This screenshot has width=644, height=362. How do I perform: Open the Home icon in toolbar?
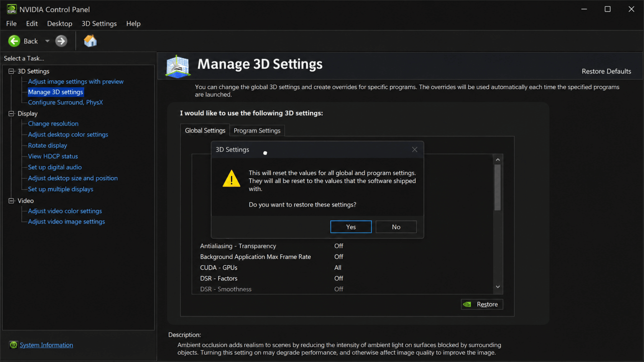click(90, 41)
